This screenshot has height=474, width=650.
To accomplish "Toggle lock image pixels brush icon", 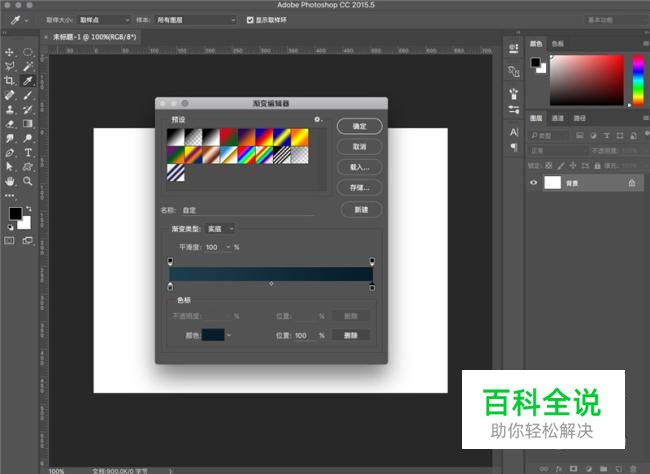I will [x=560, y=165].
